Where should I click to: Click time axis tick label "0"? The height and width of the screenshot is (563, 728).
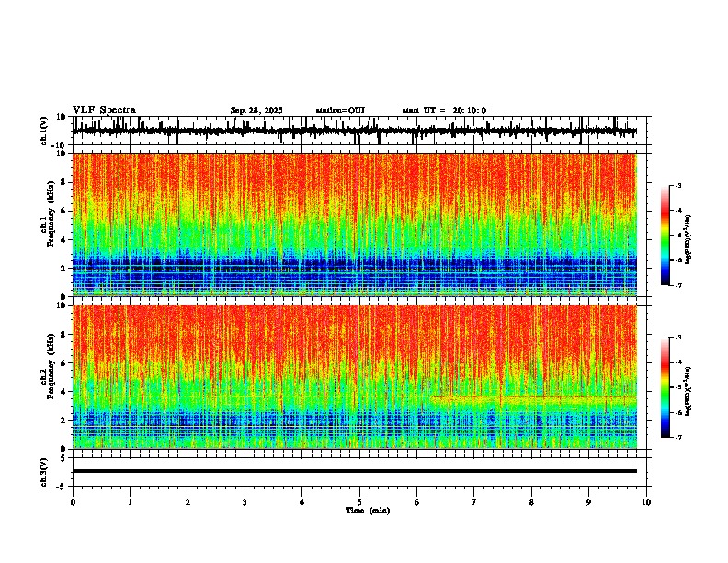coord(73,502)
